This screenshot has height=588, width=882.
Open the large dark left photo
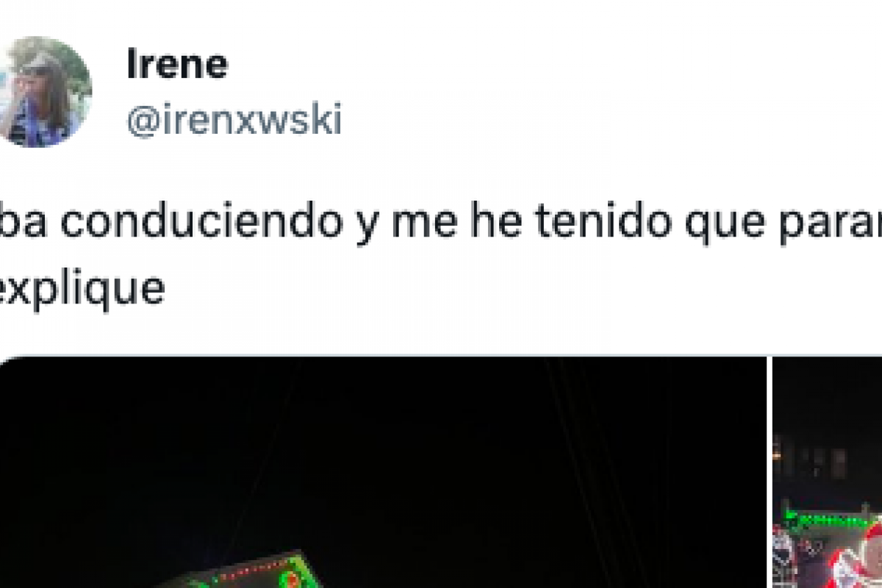pyautogui.click(x=382, y=472)
